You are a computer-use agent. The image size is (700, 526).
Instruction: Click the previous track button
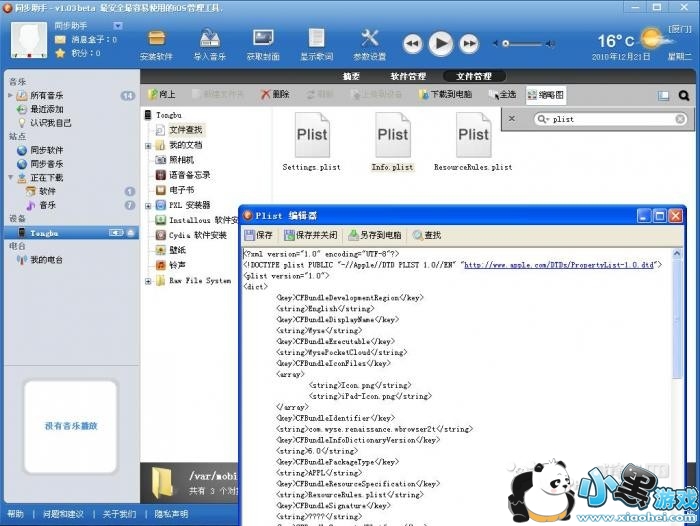(412, 44)
